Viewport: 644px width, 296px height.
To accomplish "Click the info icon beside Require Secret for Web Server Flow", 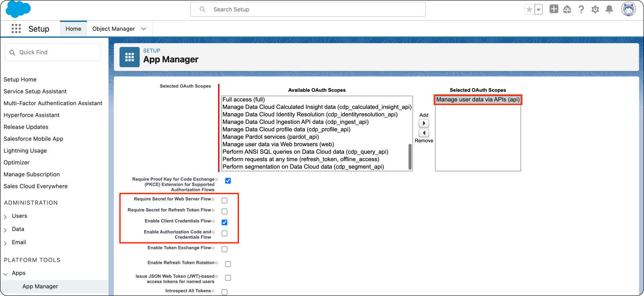I will pyautogui.click(x=213, y=199).
